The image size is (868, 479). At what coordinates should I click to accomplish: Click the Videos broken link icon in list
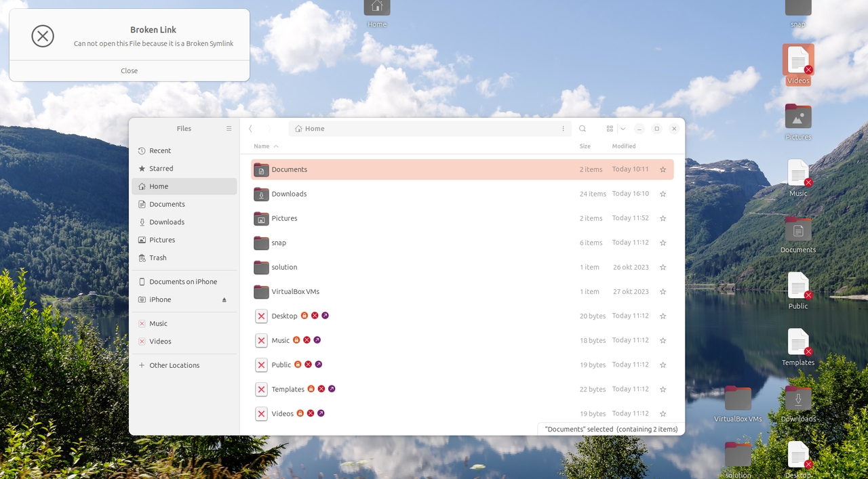tap(261, 413)
